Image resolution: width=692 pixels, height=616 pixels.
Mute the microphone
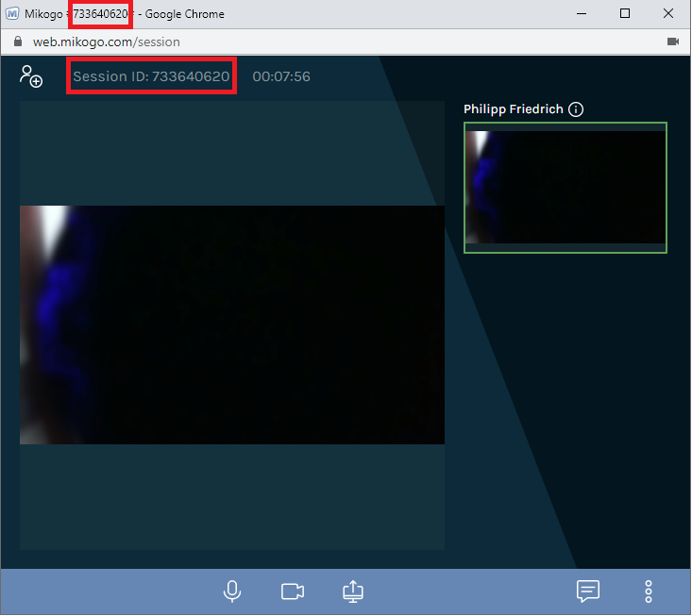tap(232, 591)
